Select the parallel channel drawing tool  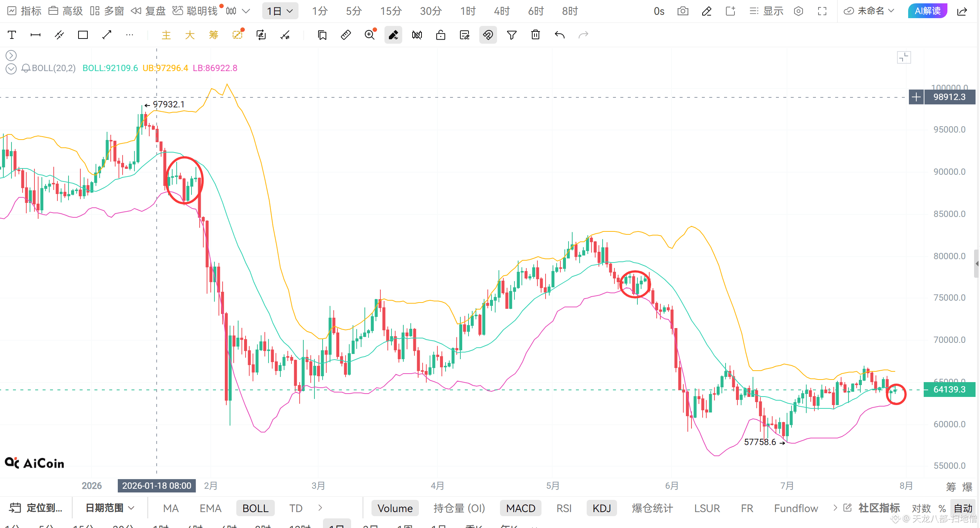pyautogui.click(x=59, y=35)
